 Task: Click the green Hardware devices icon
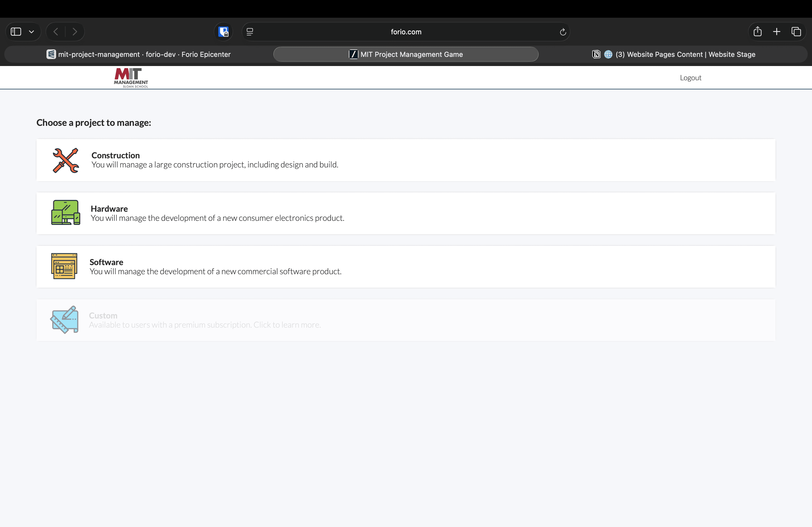[x=66, y=213]
